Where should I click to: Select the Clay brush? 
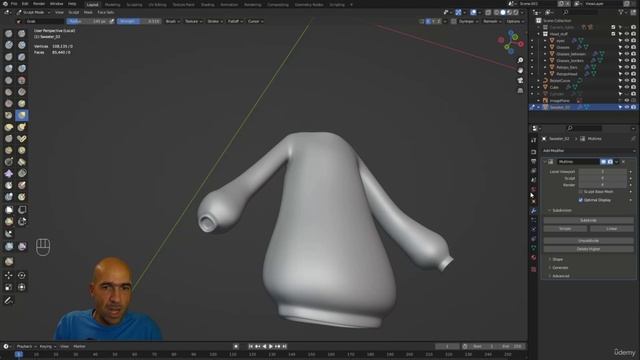coord(9,45)
